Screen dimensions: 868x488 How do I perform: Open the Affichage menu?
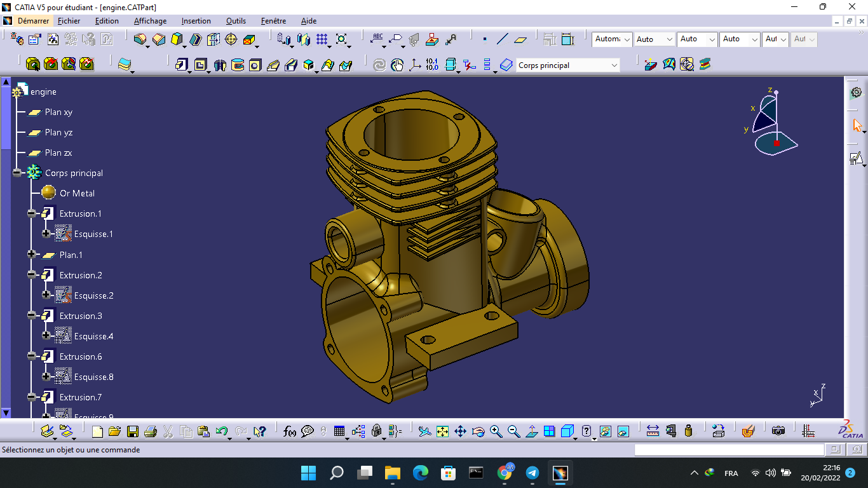coord(150,21)
